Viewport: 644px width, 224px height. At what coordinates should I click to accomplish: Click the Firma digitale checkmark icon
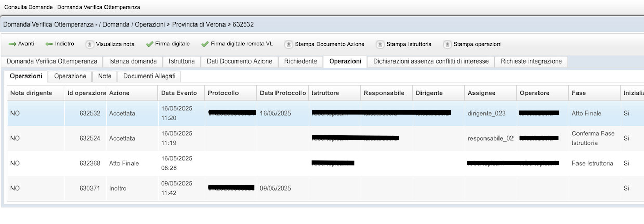[x=150, y=44]
